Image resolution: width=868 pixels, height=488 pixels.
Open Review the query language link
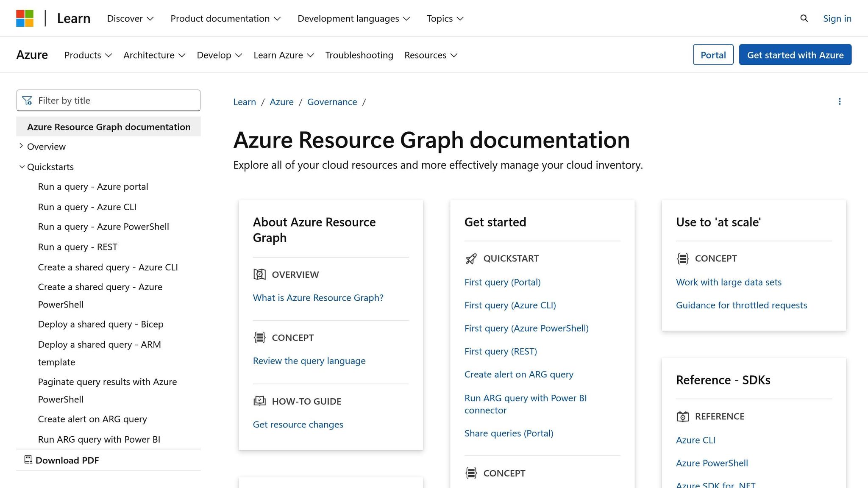(x=309, y=361)
